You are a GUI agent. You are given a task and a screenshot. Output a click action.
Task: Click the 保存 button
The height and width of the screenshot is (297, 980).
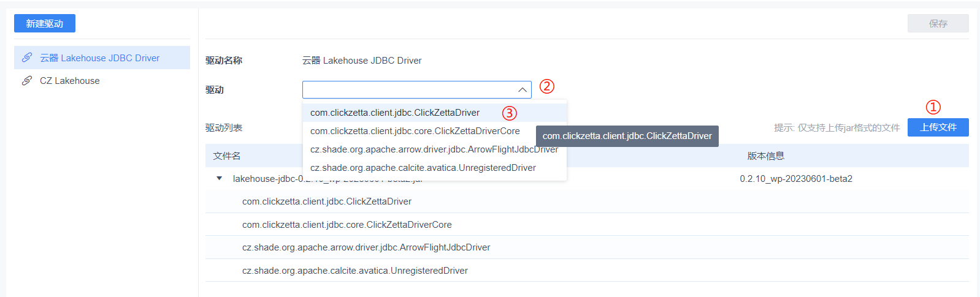tap(938, 24)
